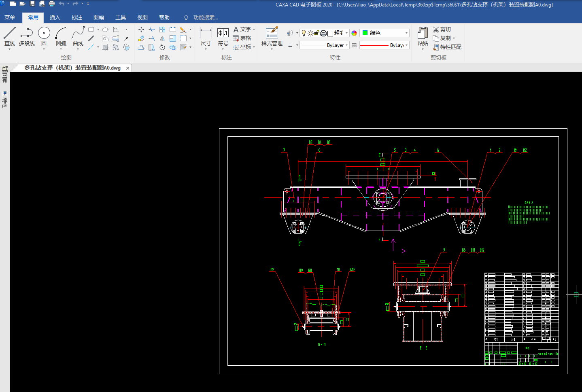Click the 剪切 (Cut) button

442,30
